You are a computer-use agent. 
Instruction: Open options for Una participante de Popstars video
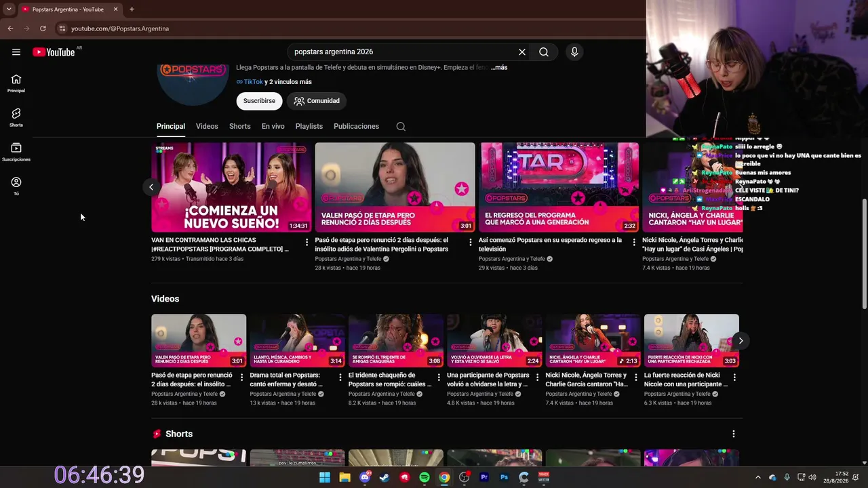(537, 378)
